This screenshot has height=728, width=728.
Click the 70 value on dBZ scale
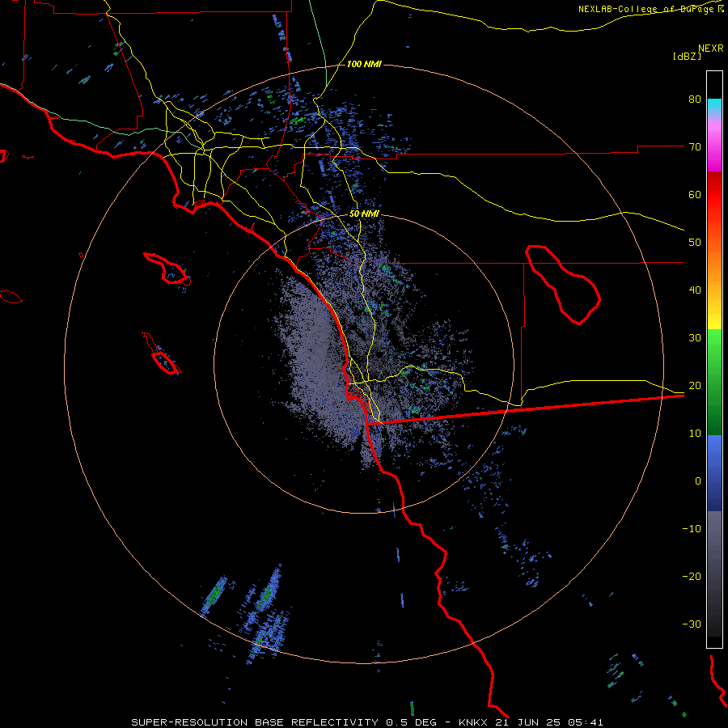coord(695,147)
